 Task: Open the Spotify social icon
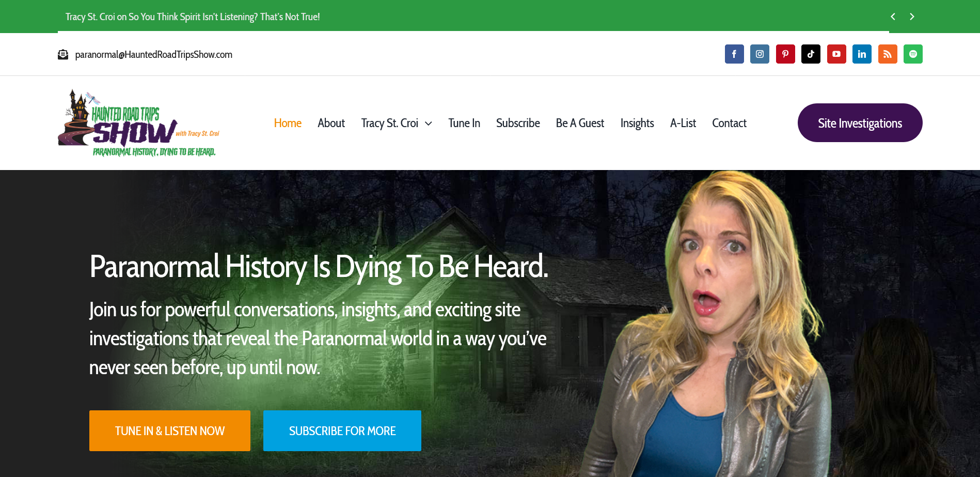point(913,54)
